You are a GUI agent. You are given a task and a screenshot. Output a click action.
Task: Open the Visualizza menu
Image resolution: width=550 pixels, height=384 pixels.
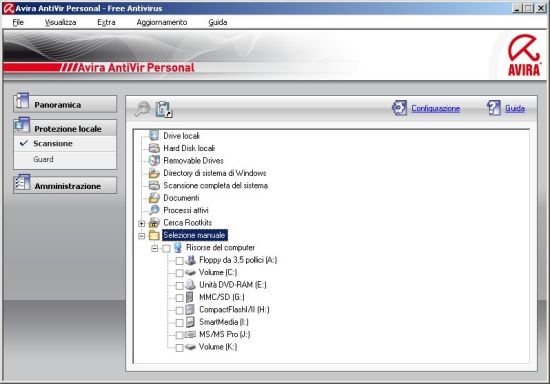pos(60,22)
